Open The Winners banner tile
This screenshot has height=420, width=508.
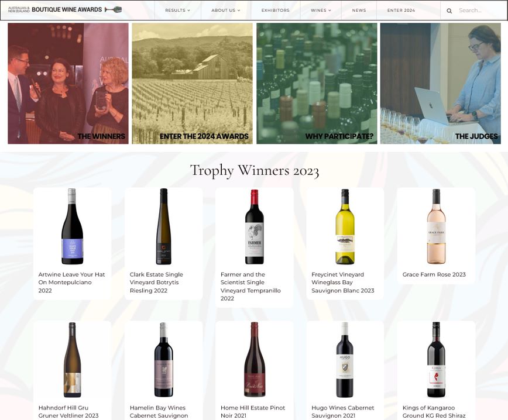(68, 84)
